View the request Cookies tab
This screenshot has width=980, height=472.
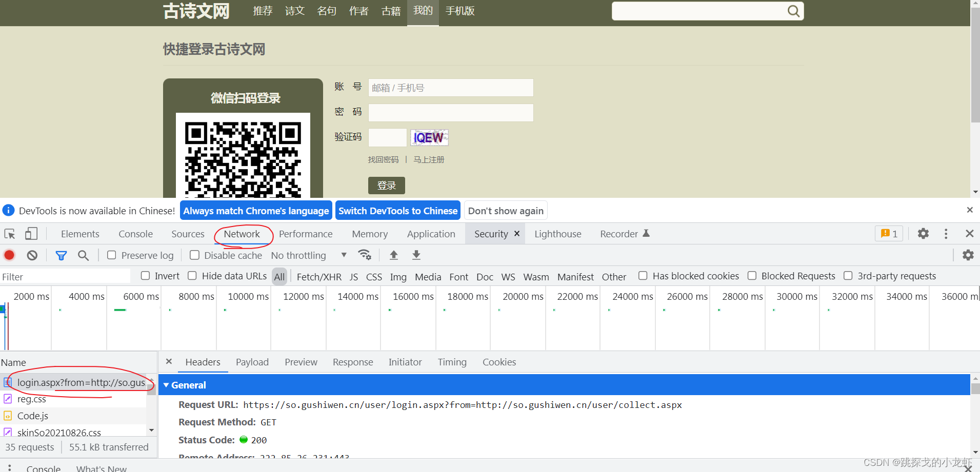pyautogui.click(x=499, y=362)
